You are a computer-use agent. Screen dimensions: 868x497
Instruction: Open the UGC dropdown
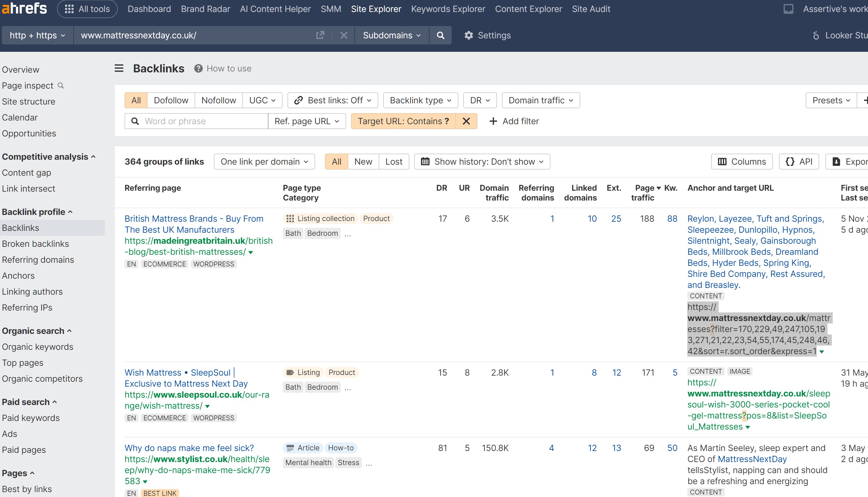point(262,100)
